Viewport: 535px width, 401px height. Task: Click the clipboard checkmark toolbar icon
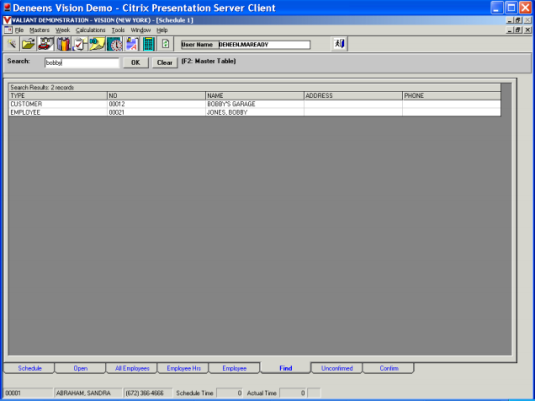pos(80,44)
